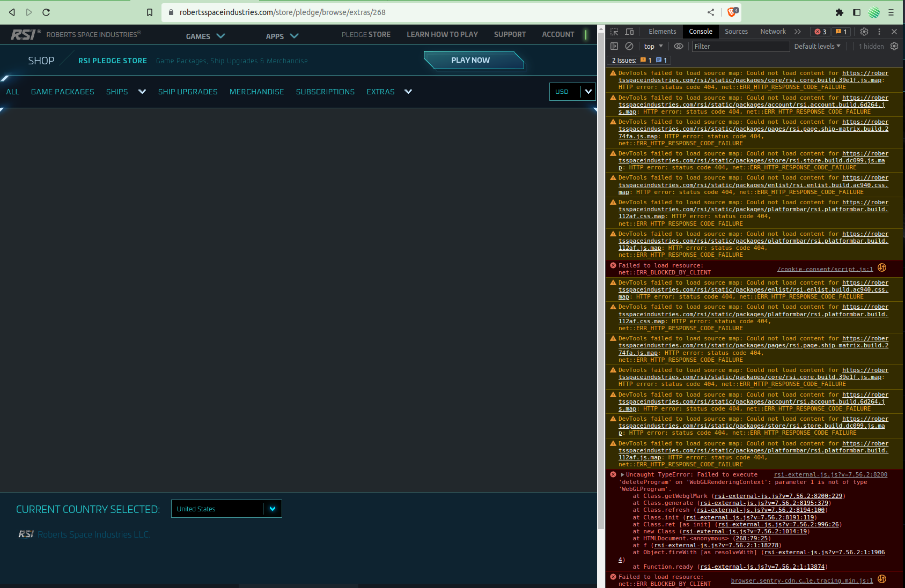Toggle the console activity sidebar panel
Image resolution: width=905 pixels, height=588 pixels.
[x=614, y=46]
